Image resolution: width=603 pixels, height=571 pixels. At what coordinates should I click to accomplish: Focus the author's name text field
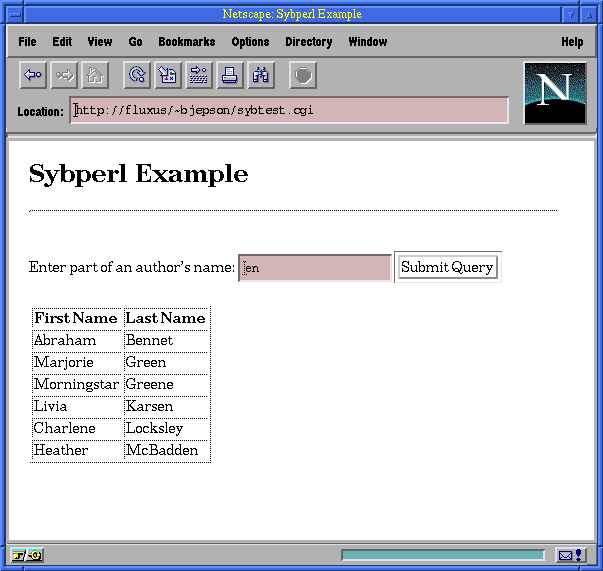click(315, 268)
